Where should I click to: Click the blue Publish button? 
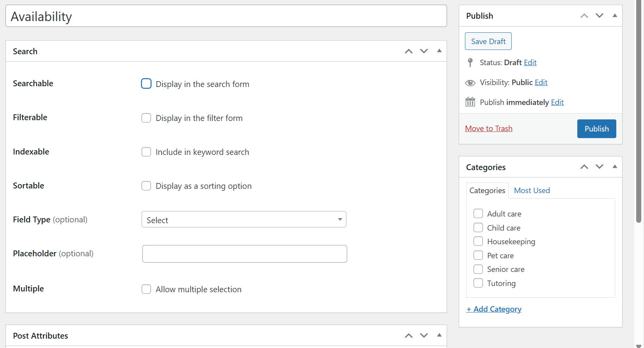596,129
